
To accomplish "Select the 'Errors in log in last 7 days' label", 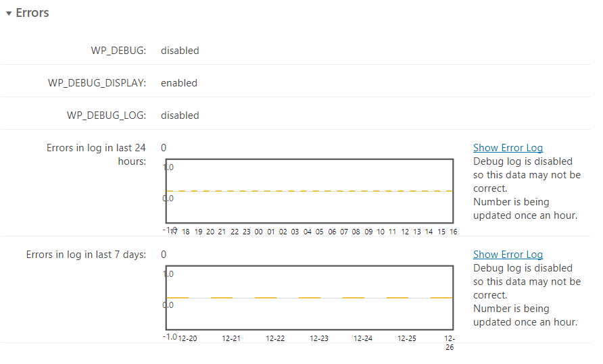I will (x=86, y=255).
